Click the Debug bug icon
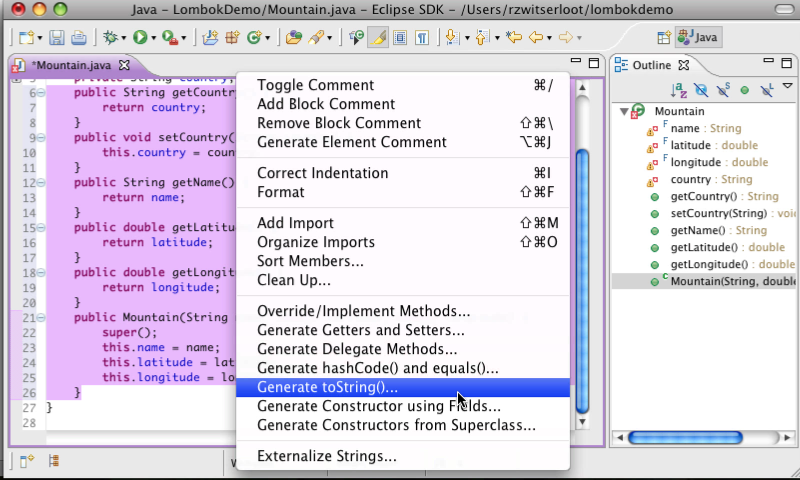800x480 pixels. click(110, 38)
